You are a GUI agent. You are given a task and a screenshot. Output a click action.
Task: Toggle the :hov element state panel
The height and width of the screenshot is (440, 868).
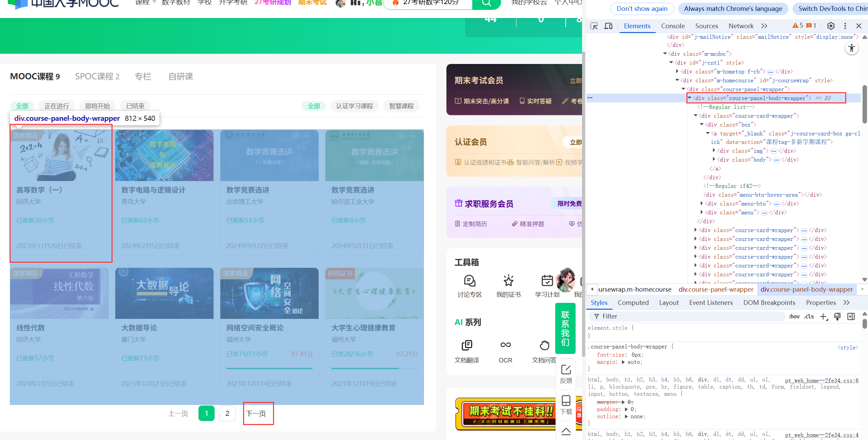click(x=794, y=316)
